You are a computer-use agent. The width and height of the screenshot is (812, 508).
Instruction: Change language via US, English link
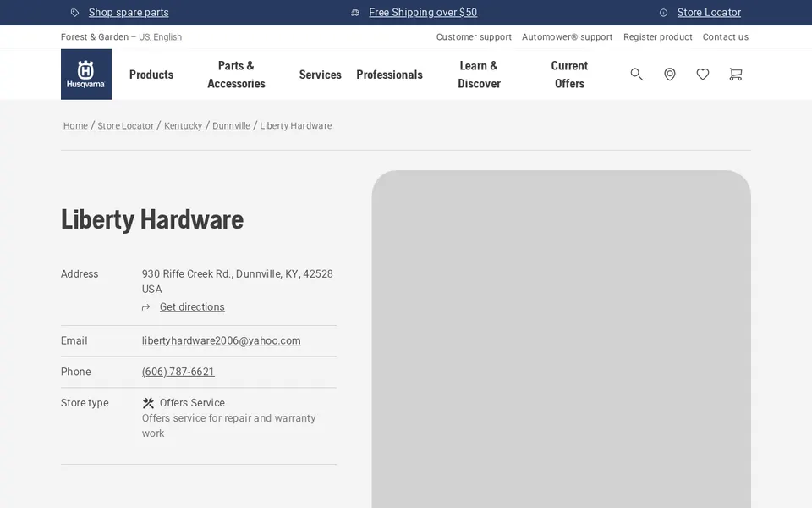pos(160,36)
